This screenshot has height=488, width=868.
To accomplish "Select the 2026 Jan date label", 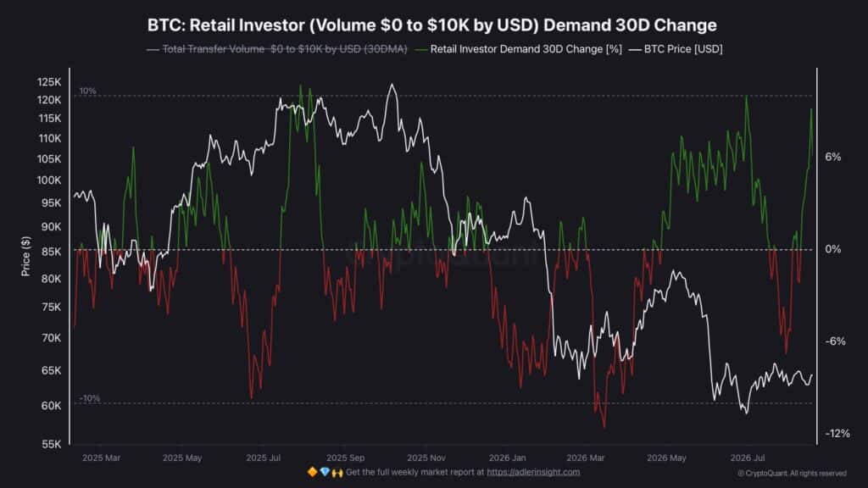I will 507,458.
